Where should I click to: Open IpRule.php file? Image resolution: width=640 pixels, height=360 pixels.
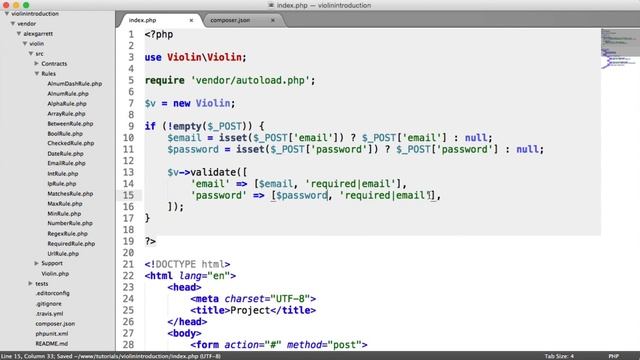pos(62,184)
